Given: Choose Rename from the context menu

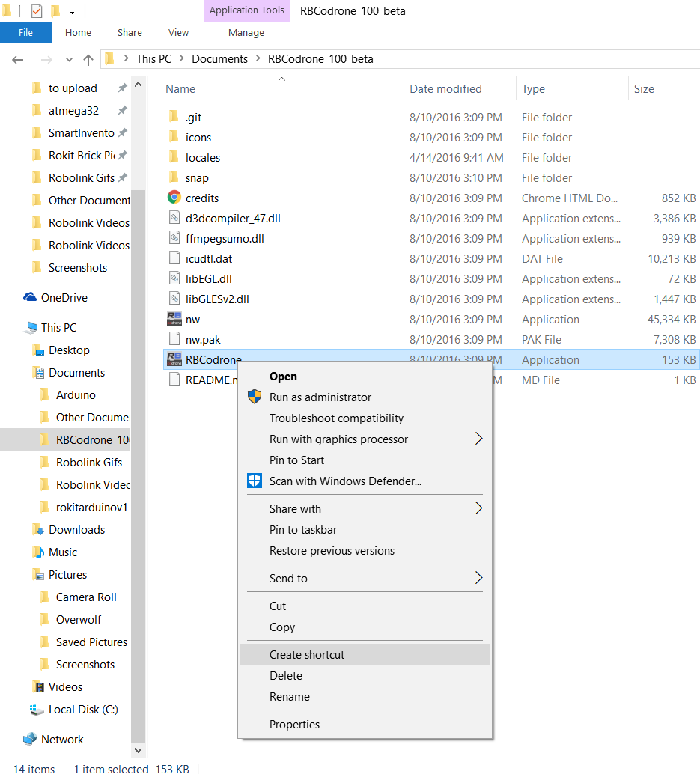Looking at the screenshot, I should coord(365,696).
